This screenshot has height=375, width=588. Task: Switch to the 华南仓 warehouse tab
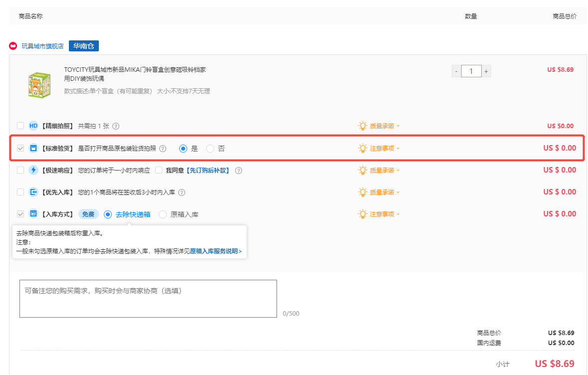point(83,45)
